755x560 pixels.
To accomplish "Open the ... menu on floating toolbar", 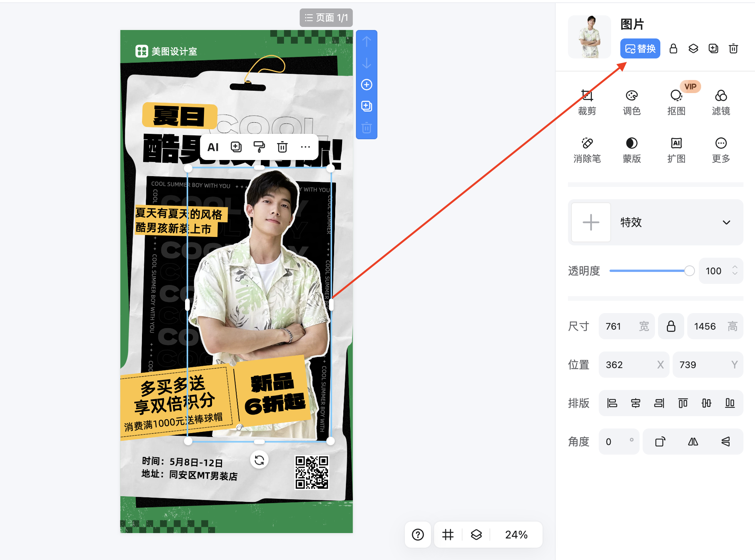I will [x=305, y=147].
